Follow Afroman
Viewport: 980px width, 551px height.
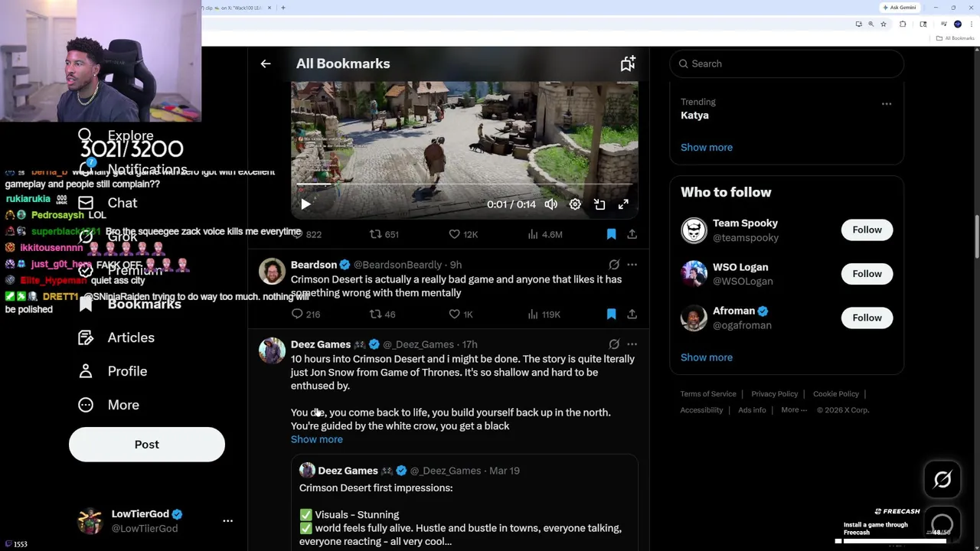(867, 318)
